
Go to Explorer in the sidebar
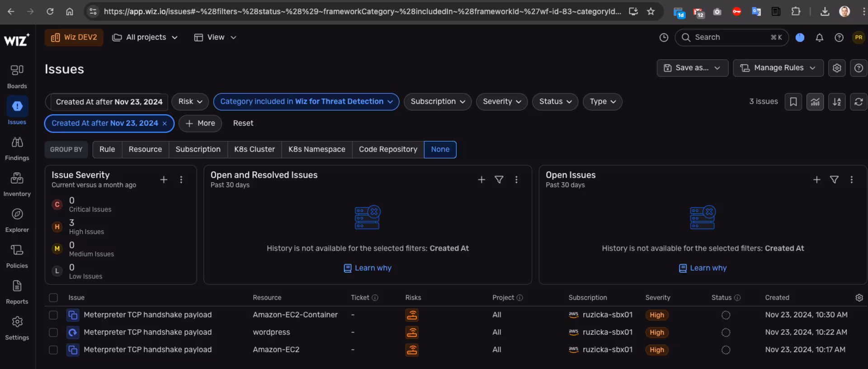tap(17, 220)
